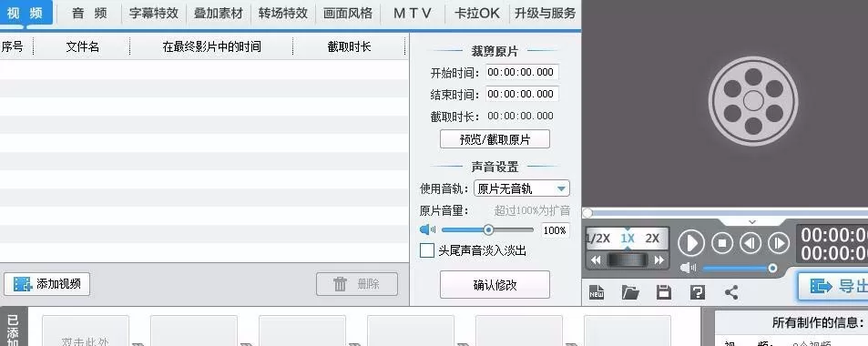Click the 开始时间 input field
868x346 pixels.
click(x=522, y=72)
